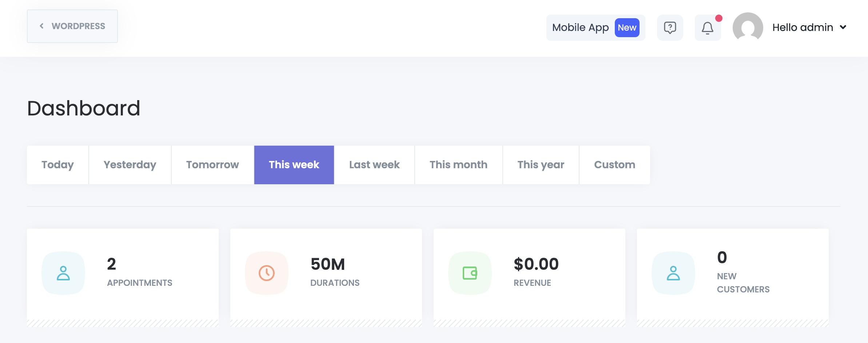Screen dimensions: 868x343
Task: Open the Hello admin user menu
Action: pos(803,27)
